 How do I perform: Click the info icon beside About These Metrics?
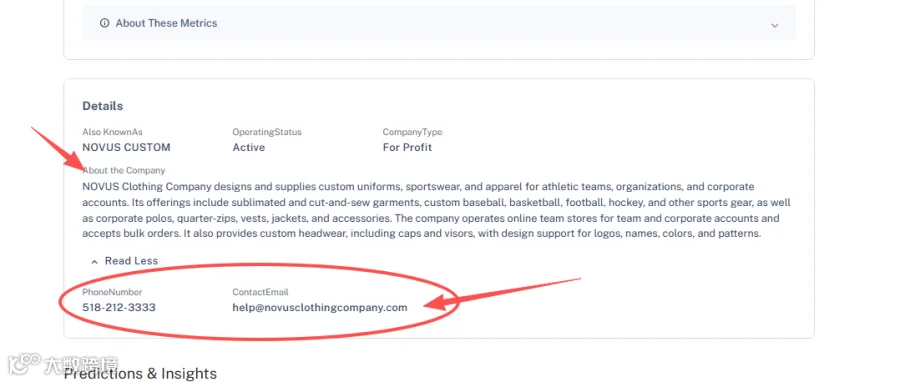point(104,24)
